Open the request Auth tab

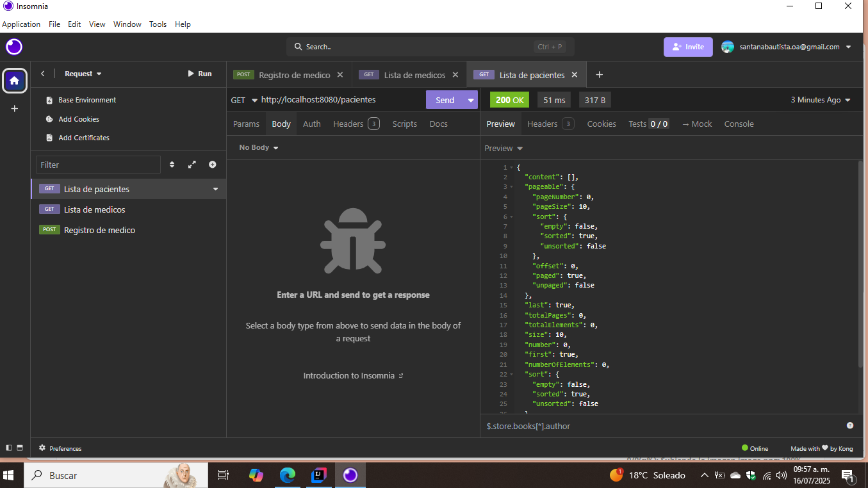(x=312, y=124)
